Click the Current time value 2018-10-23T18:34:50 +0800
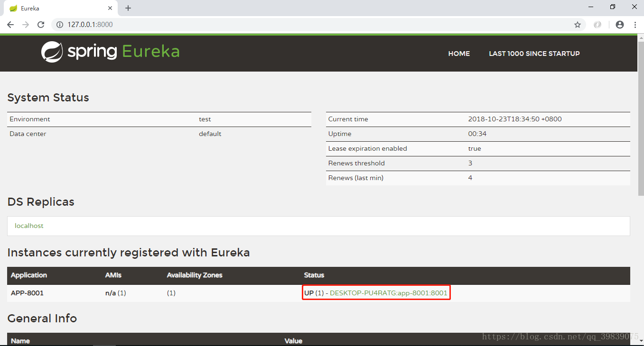 (x=515, y=119)
